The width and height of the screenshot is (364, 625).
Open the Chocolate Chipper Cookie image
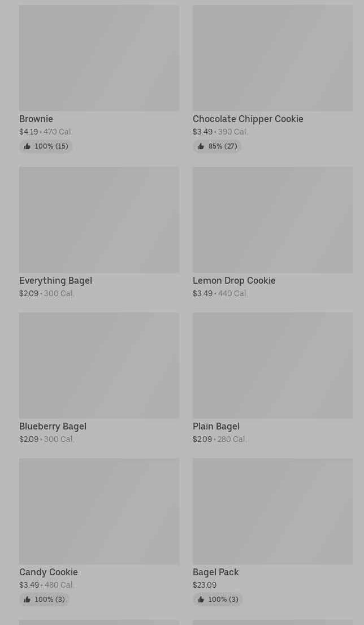click(272, 58)
